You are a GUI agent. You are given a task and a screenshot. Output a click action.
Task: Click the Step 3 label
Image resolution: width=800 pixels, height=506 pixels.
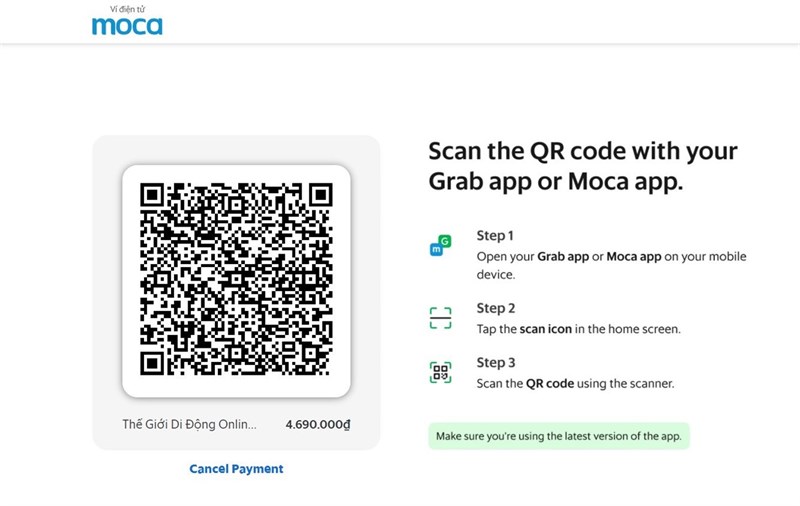tap(495, 363)
